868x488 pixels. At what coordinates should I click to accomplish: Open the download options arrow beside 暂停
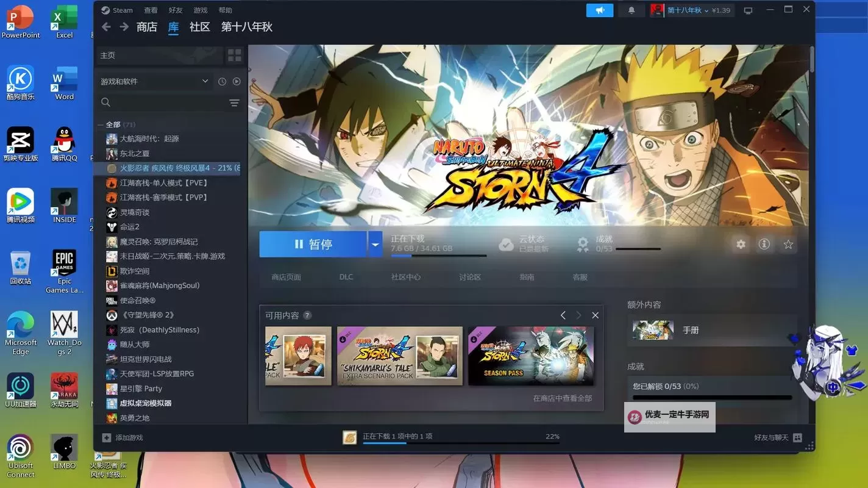(375, 244)
